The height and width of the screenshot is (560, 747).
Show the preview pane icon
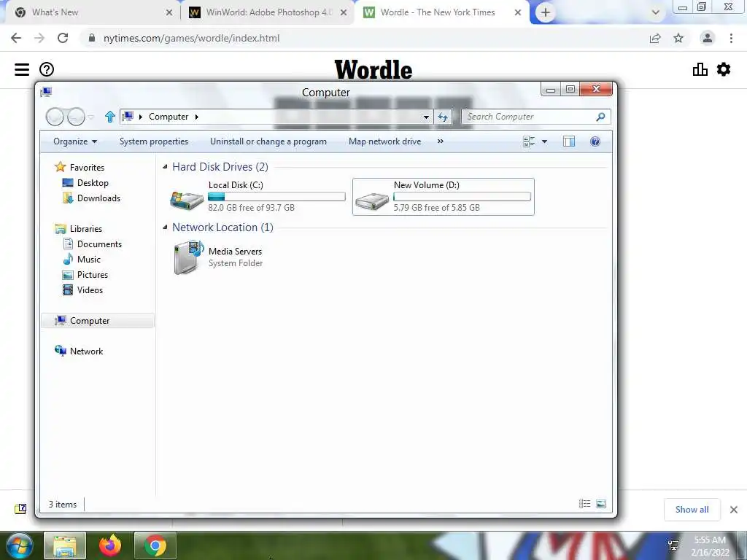click(569, 141)
